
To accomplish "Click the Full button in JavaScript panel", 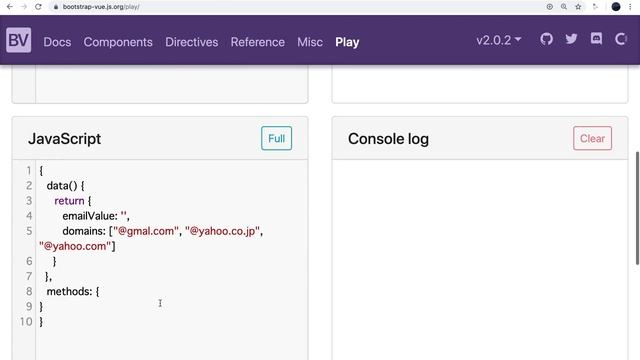I will (276, 138).
